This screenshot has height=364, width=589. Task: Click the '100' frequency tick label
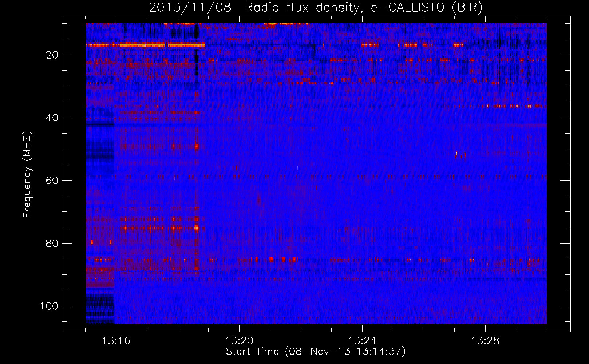[x=50, y=306]
